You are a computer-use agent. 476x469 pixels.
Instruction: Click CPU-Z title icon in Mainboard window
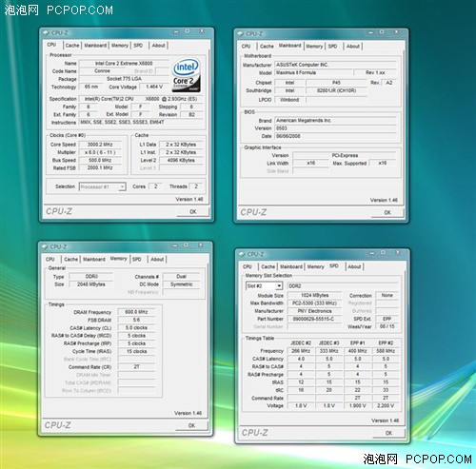pyautogui.click(x=241, y=33)
